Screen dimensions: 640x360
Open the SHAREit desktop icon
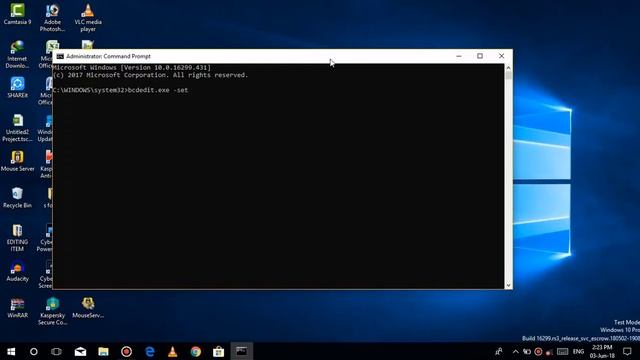[x=17, y=87]
